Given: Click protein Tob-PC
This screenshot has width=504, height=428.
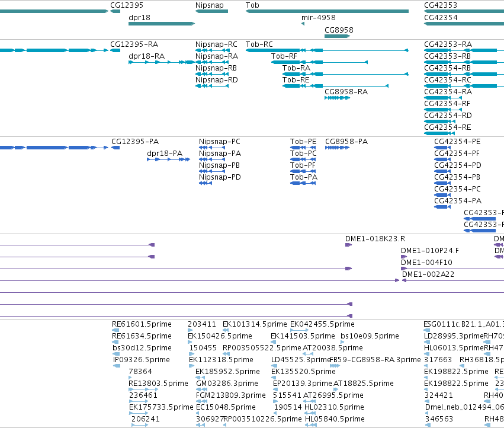Looking at the screenshot, I should pyautogui.click(x=303, y=159).
